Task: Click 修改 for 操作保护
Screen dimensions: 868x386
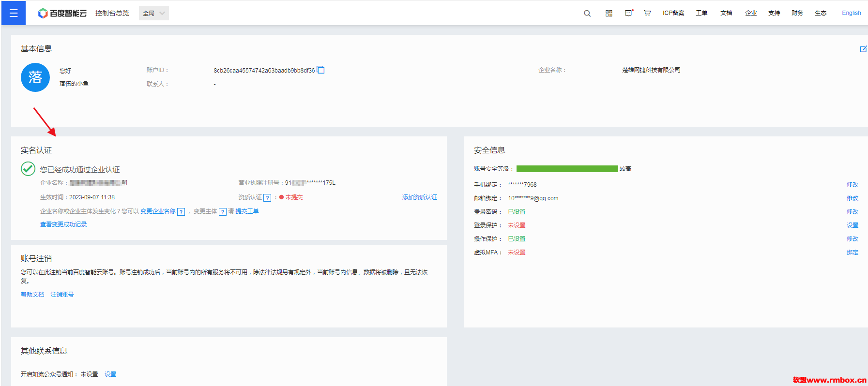Action: click(x=853, y=239)
